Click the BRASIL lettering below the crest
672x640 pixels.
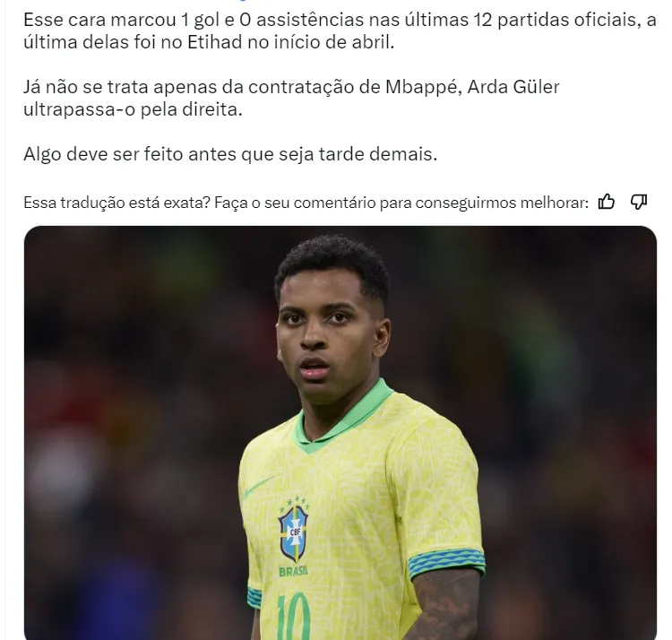[294, 571]
